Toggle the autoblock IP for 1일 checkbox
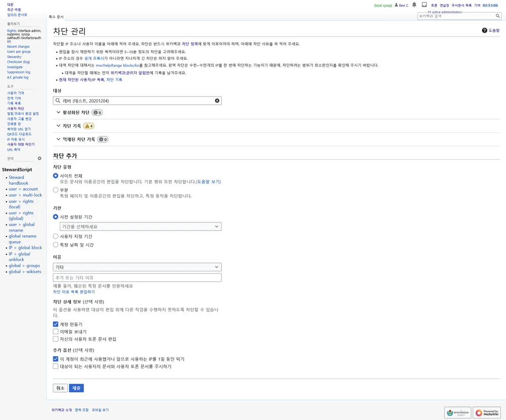Screen dimensions: 506x420 (x=56, y=359)
